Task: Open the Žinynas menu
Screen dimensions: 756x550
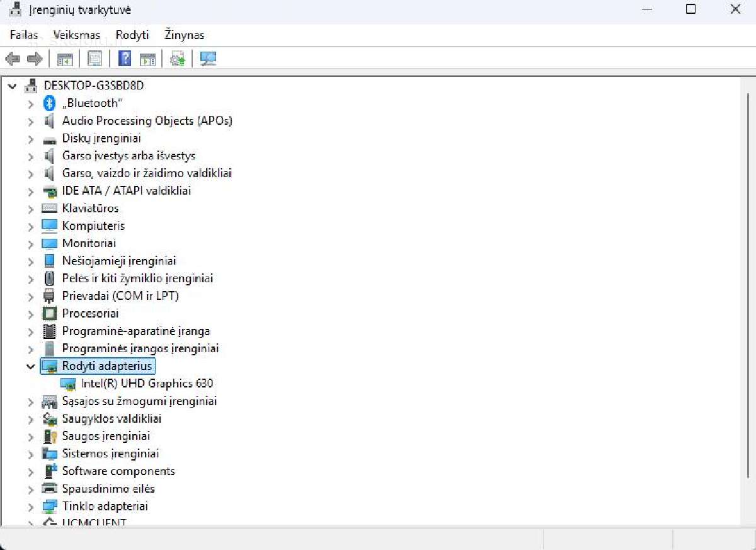Action: (185, 35)
